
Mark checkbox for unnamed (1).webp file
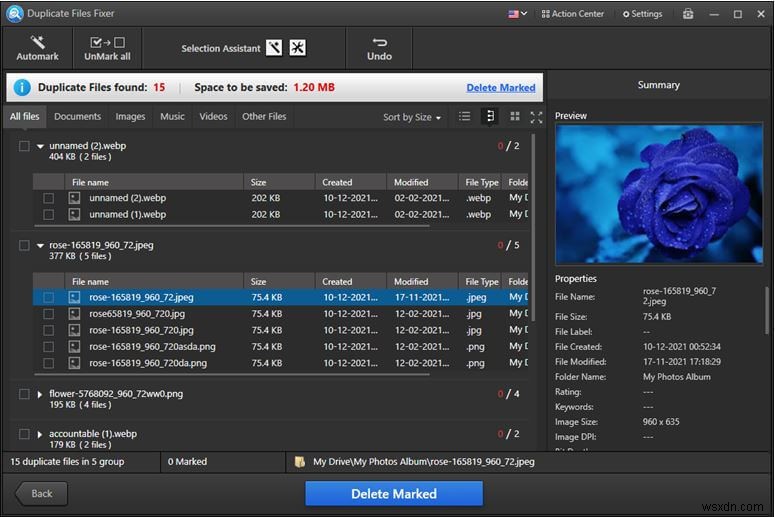48,214
